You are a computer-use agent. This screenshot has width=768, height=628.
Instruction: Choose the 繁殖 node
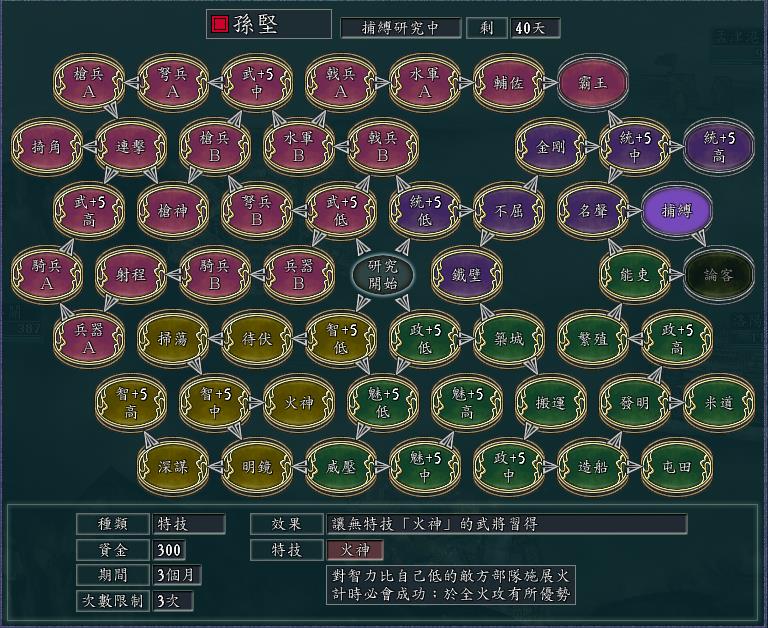click(593, 338)
